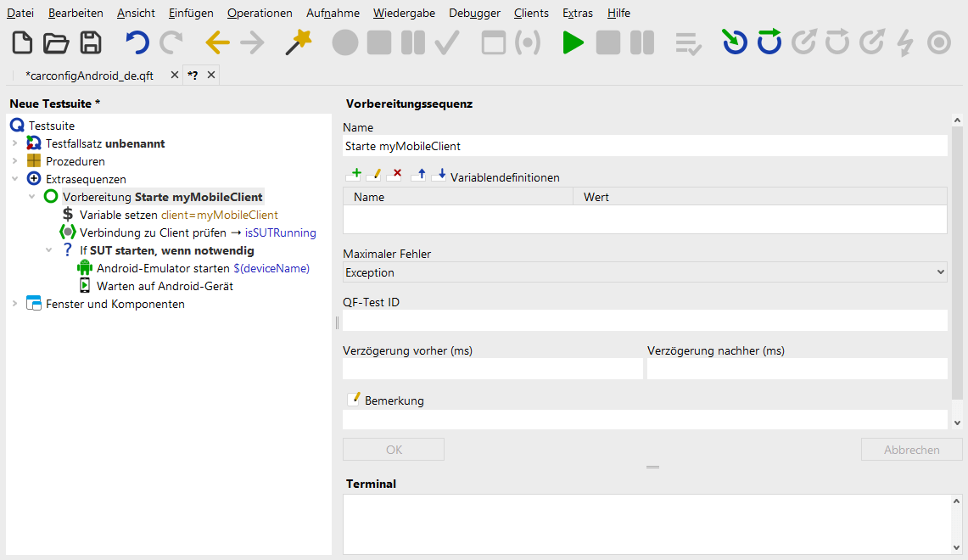Screen dimensions: 968x560
Task: Move variable down with blue arrow
Action: [x=439, y=175]
